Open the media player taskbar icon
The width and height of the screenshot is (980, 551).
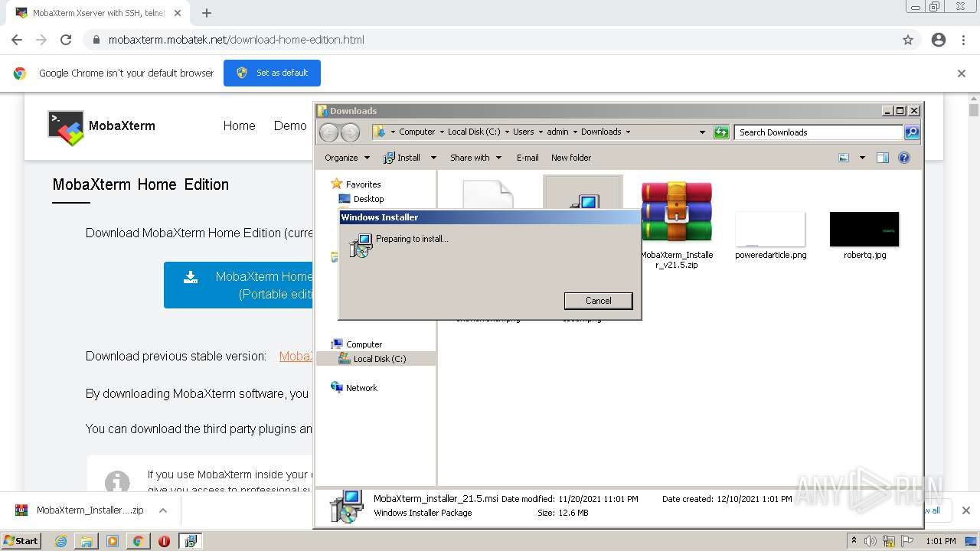coord(113,541)
